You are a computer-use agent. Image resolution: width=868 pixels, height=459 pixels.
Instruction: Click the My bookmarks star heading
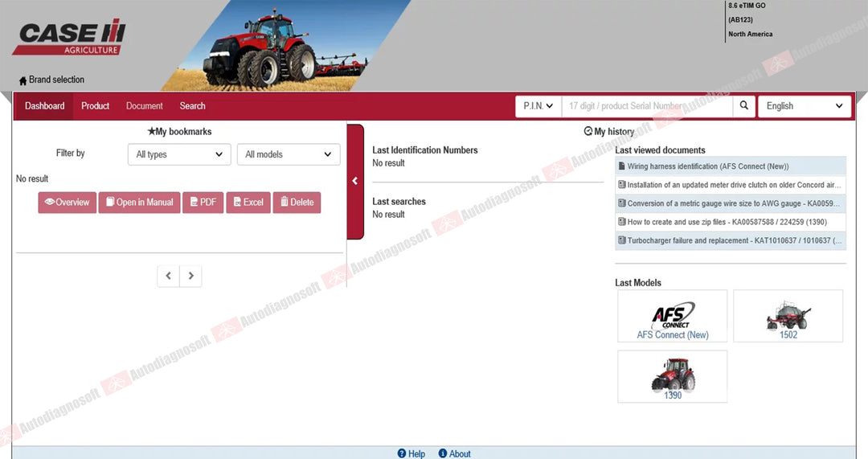click(179, 131)
